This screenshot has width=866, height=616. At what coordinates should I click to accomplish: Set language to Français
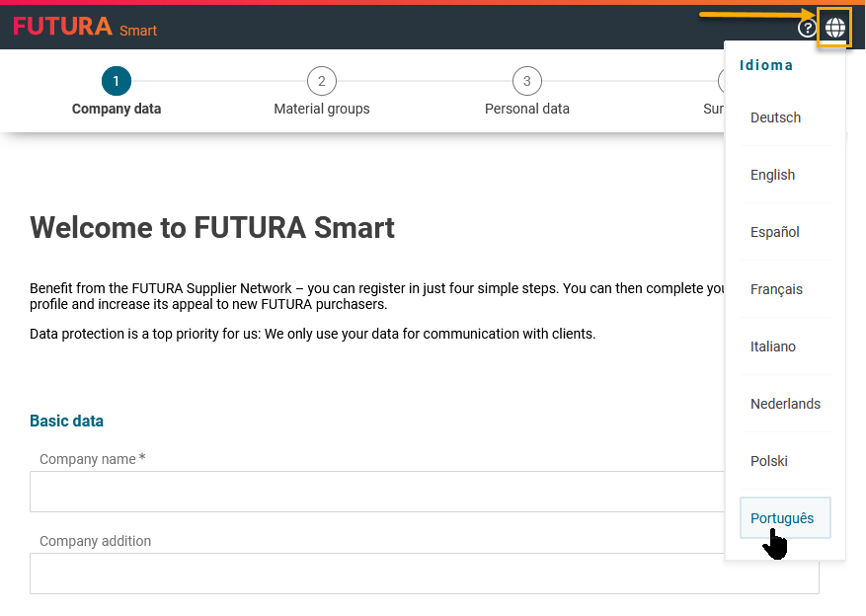click(776, 289)
